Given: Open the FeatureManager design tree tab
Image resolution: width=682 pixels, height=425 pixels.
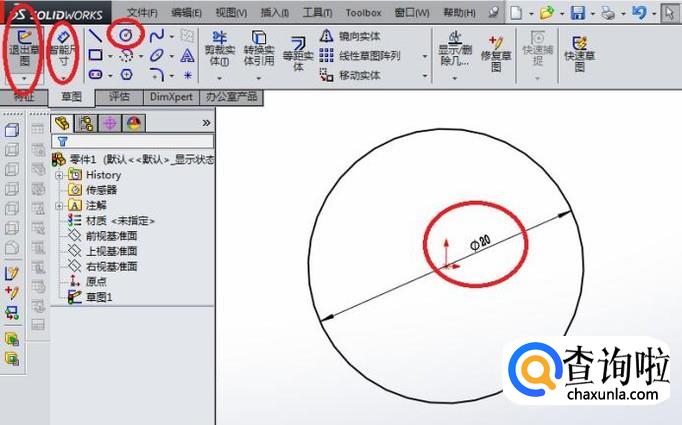Looking at the screenshot, I should pyautogui.click(x=62, y=124).
